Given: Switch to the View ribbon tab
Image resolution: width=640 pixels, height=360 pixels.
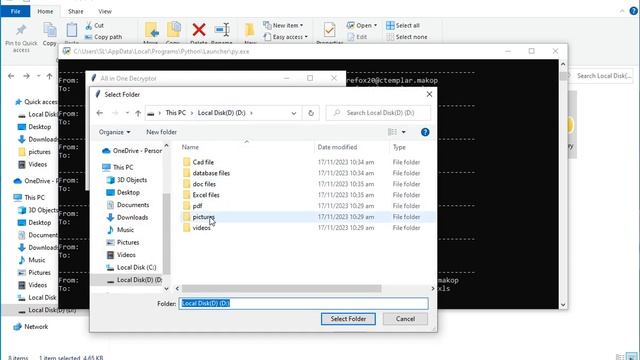Looking at the screenshot, I should tap(105, 11).
